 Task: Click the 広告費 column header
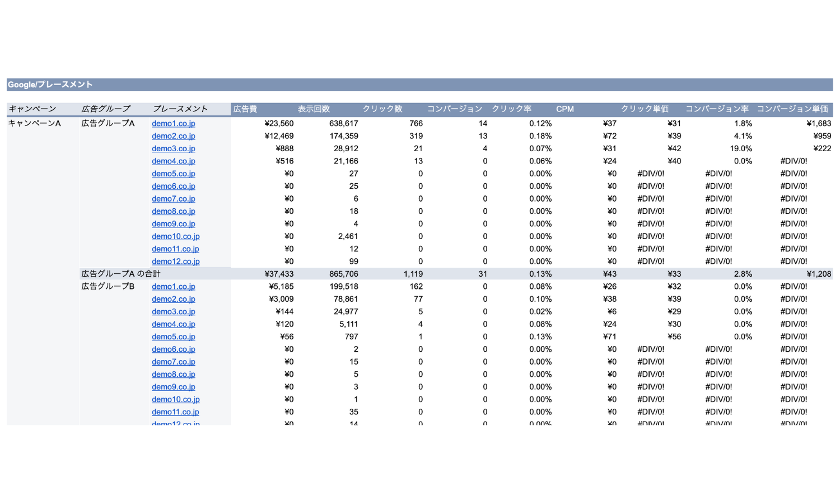[x=245, y=109]
